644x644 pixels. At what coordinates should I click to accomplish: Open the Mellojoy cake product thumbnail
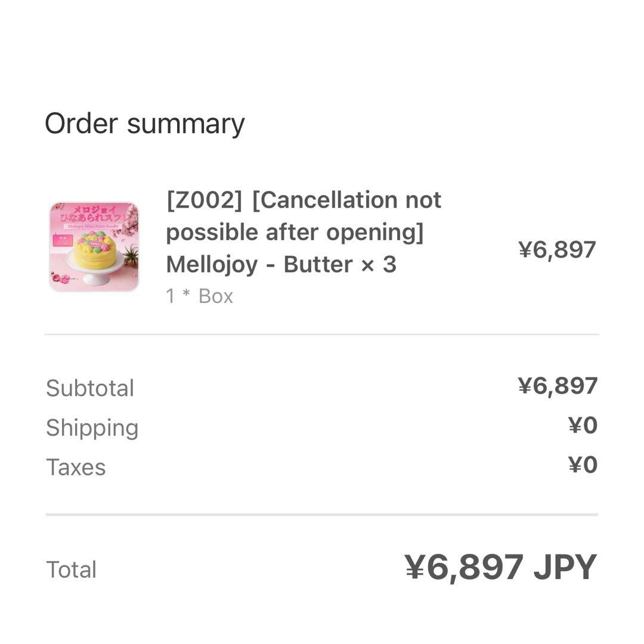click(94, 247)
